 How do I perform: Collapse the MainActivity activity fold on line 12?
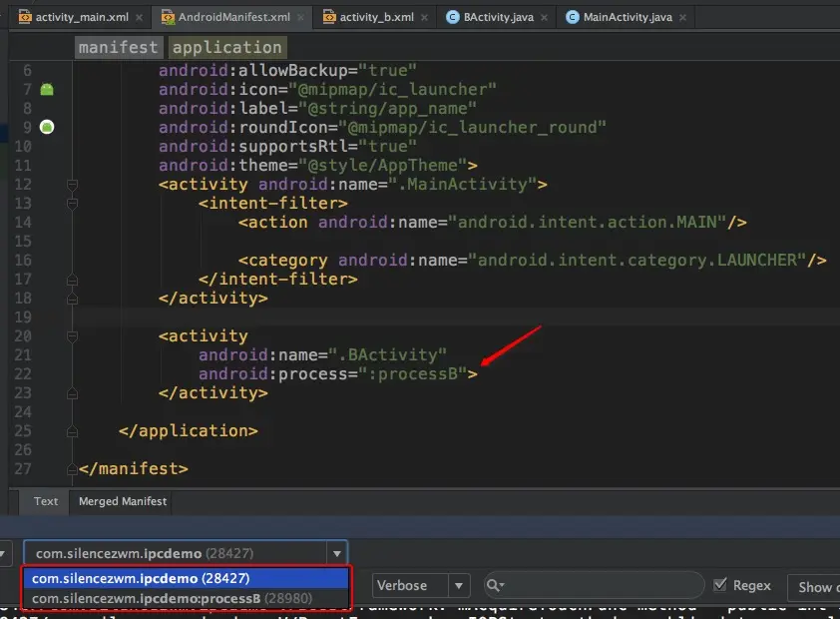72,185
